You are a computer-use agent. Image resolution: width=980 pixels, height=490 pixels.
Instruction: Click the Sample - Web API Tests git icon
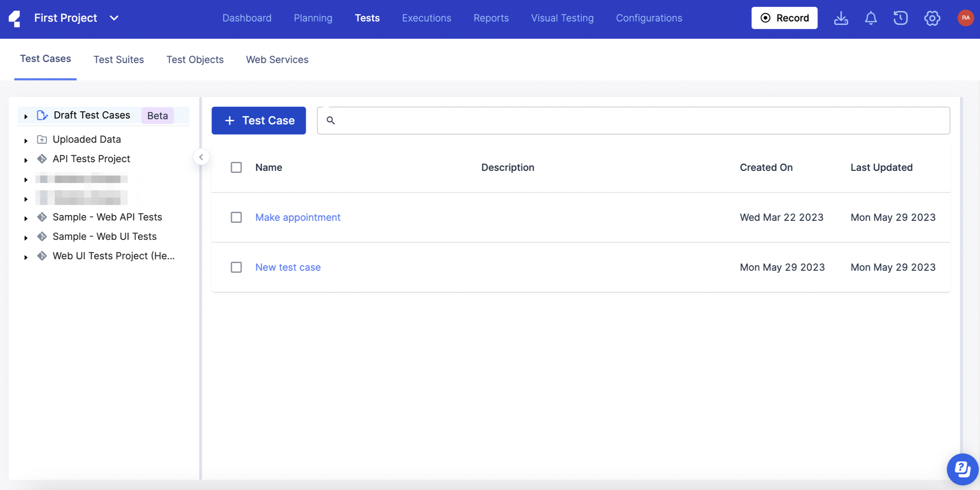42,217
